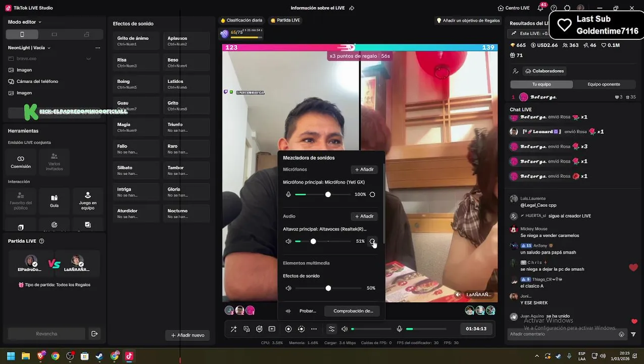Trigger the Boing sound effect
This screenshot has width=644, height=364.
(136, 84)
